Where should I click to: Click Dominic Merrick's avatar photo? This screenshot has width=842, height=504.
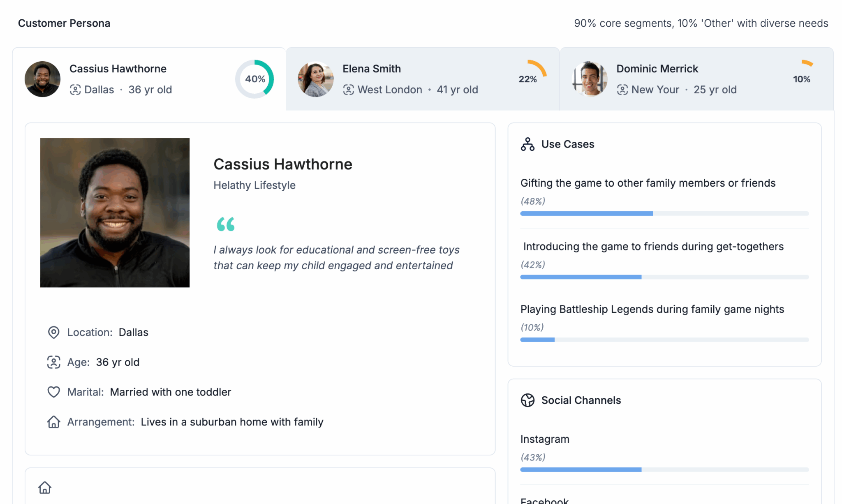590,79
